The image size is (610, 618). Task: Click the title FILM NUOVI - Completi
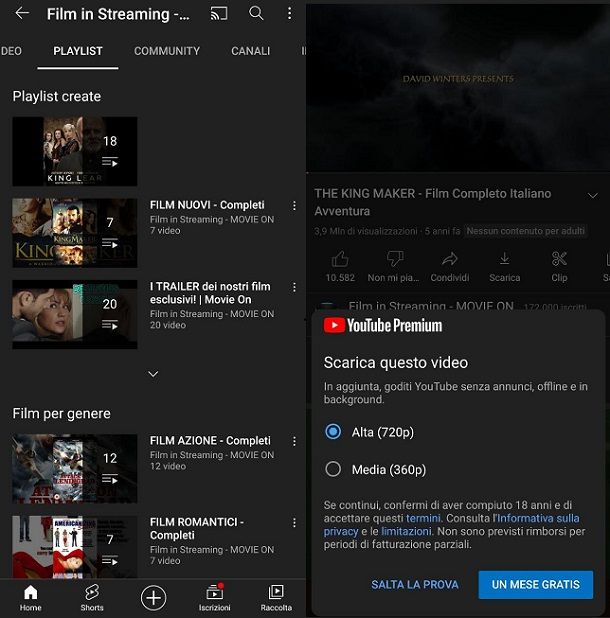(207, 205)
